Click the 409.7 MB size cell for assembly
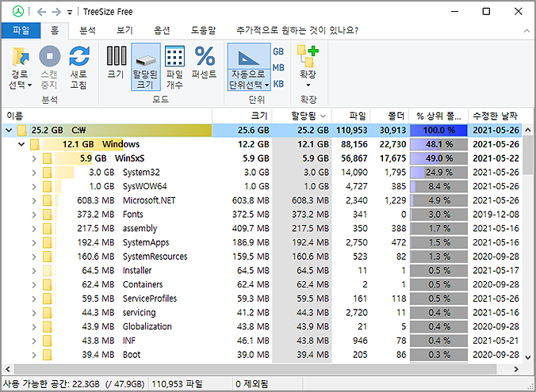Screen dimensions: 536x392 [x=251, y=228]
